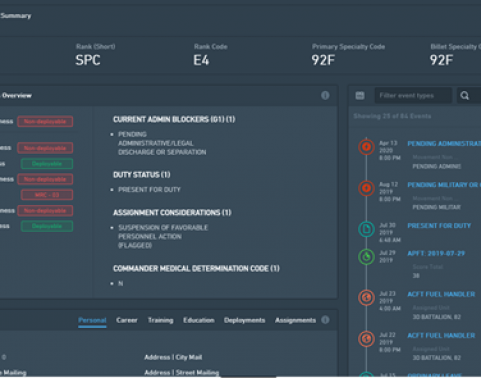Screen dimensions: 481x378
Task: Select the Deployments tab
Action: (x=244, y=320)
